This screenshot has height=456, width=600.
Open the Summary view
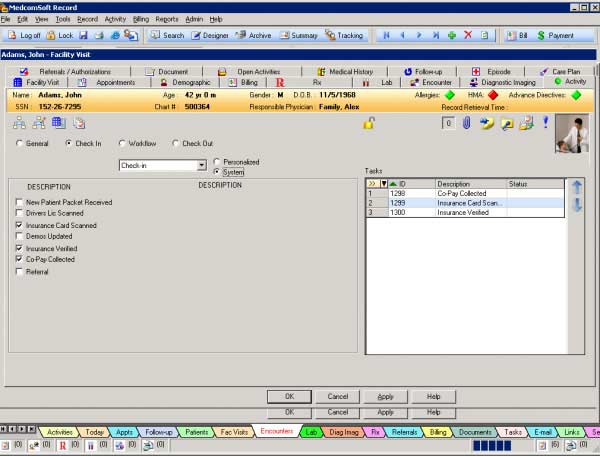coord(299,36)
